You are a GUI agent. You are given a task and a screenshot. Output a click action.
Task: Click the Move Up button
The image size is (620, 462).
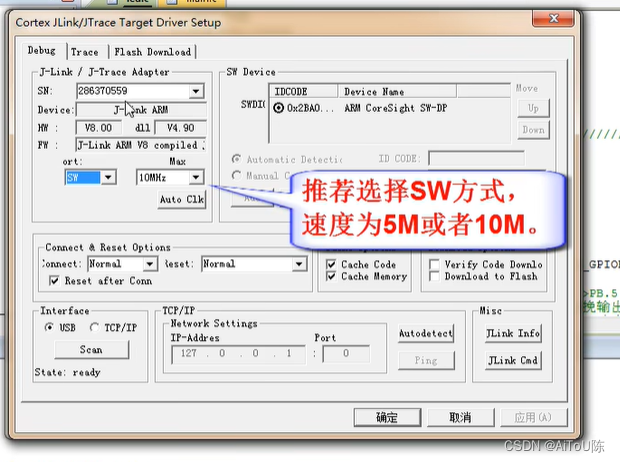coord(533,108)
